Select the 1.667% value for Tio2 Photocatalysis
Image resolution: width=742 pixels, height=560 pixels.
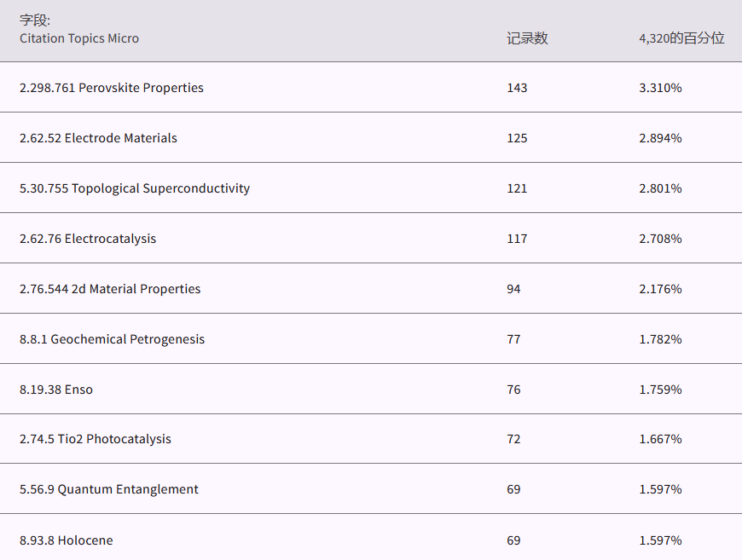pos(660,439)
